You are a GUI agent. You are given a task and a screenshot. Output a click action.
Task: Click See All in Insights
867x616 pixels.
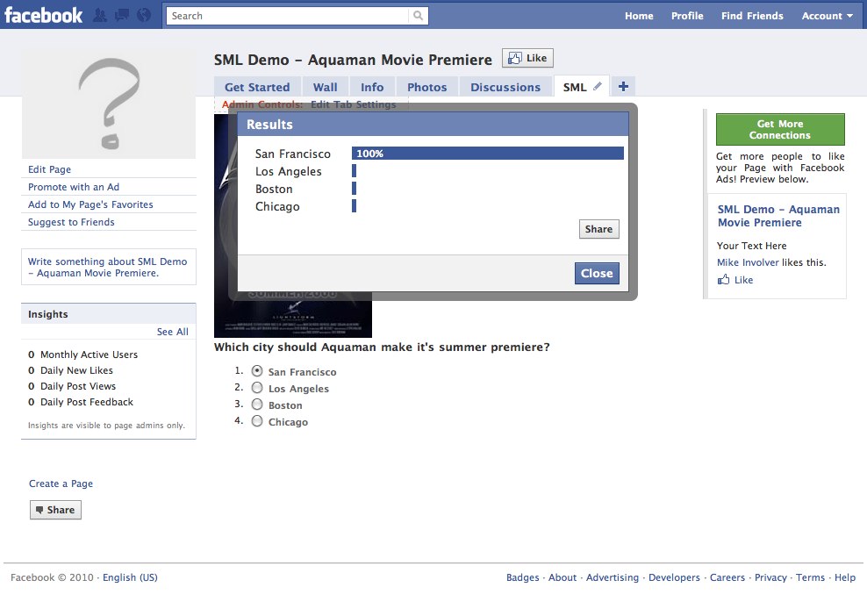[173, 332]
